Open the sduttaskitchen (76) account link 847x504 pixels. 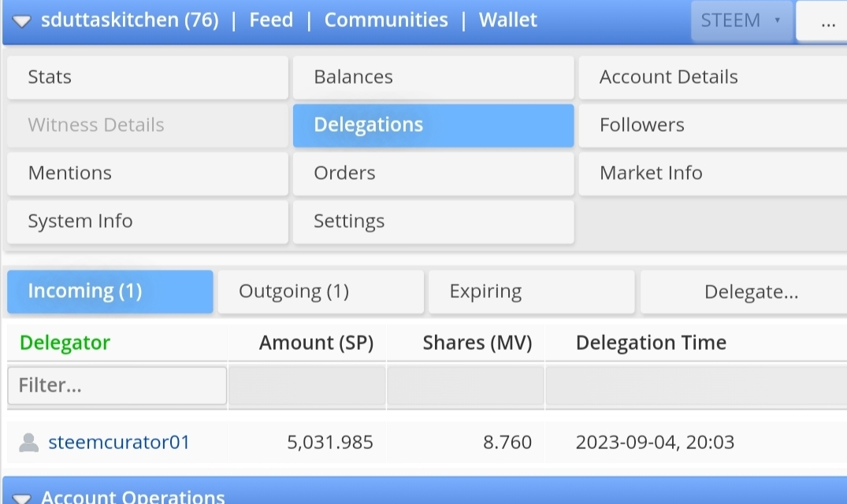pos(130,20)
